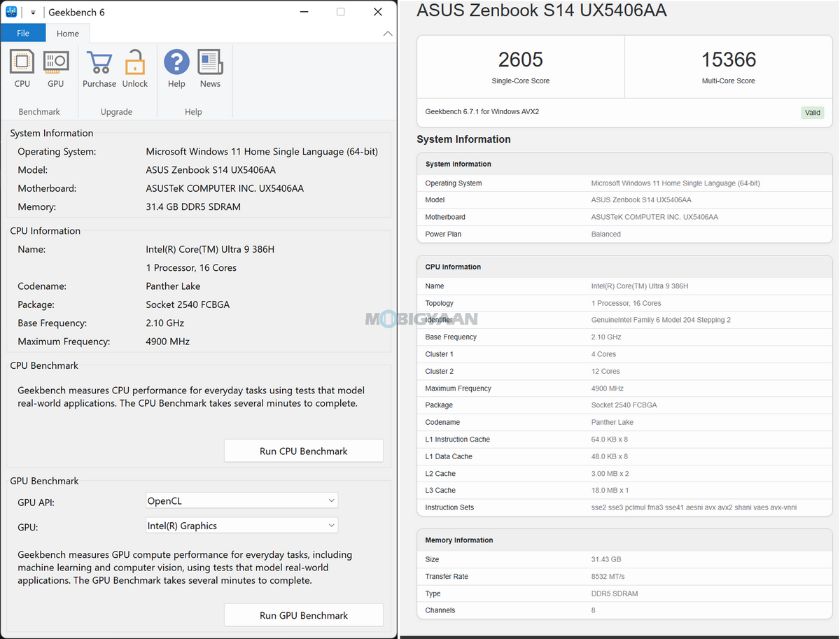The width and height of the screenshot is (840, 639).
Task: Click the Cluster 2 value '12 Cores'
Action: 605,371
